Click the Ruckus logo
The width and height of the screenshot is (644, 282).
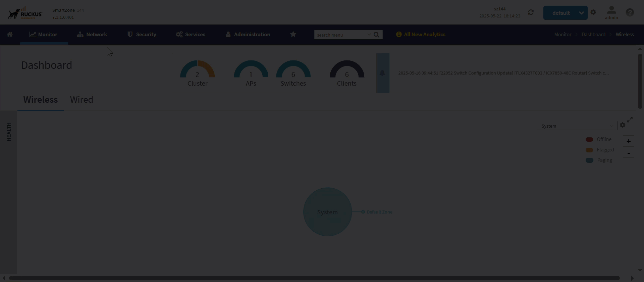tap(25, 13)
